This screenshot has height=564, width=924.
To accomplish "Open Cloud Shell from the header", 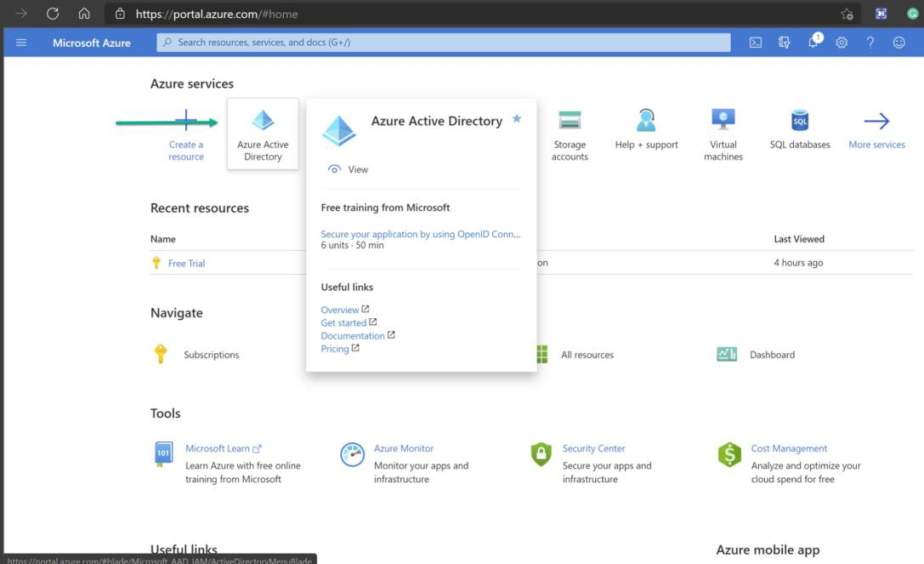I will click(x=756, y=43).
